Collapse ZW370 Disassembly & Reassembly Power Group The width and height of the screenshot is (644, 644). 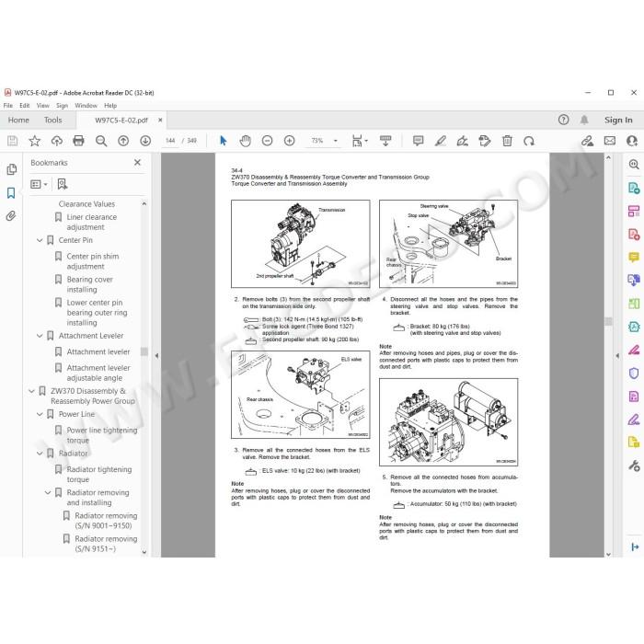(x=31, y=391)
